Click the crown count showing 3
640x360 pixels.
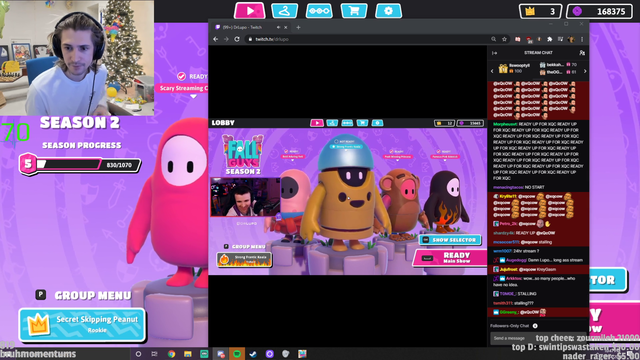pos(540,11)
